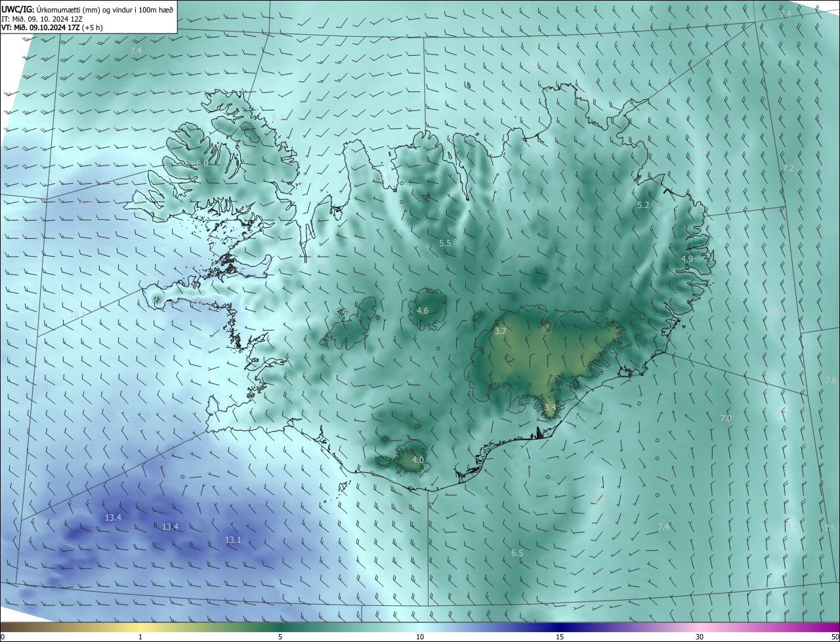This screenshot has width=840, height=642.
Task: Click the 7.0 value over the southeast sea
Action: pos(726,418)
